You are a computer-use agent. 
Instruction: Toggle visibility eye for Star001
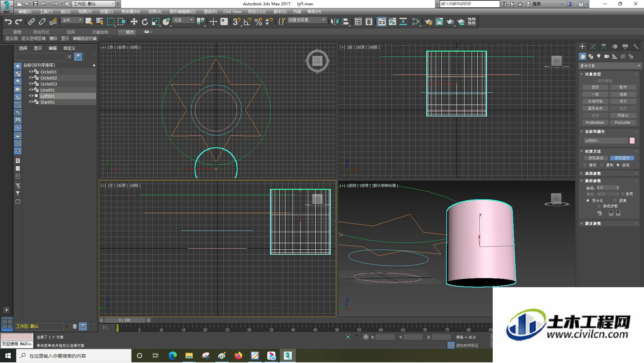pyautogui.click(x=31, y=102)
